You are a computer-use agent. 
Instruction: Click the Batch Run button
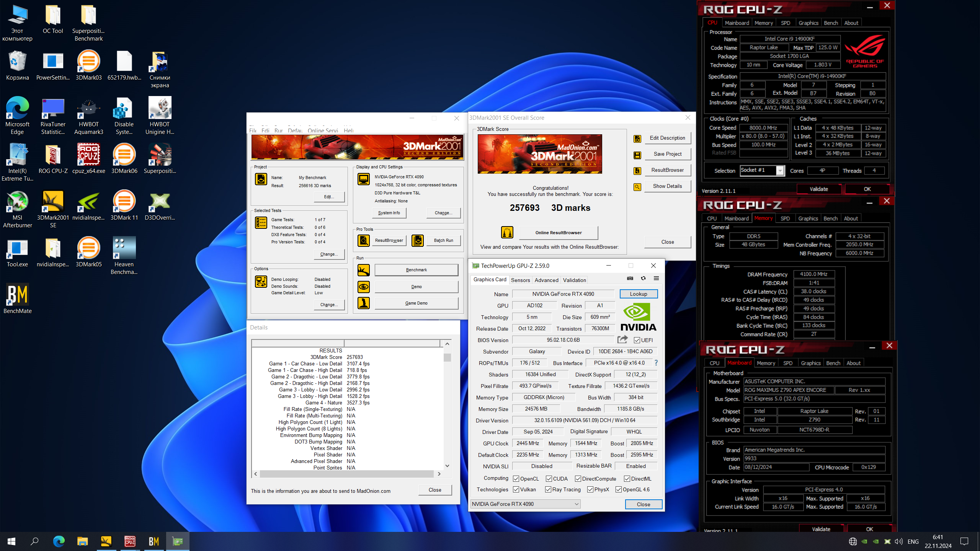443,240
